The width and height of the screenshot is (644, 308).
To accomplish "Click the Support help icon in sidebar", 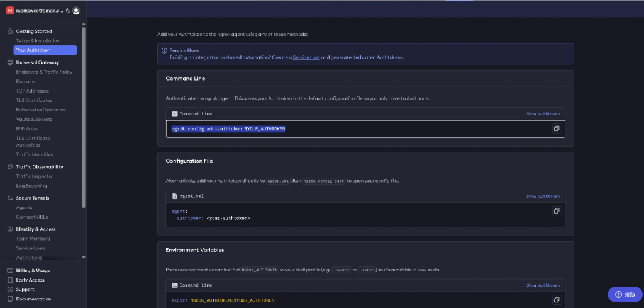I will (10, 289).
